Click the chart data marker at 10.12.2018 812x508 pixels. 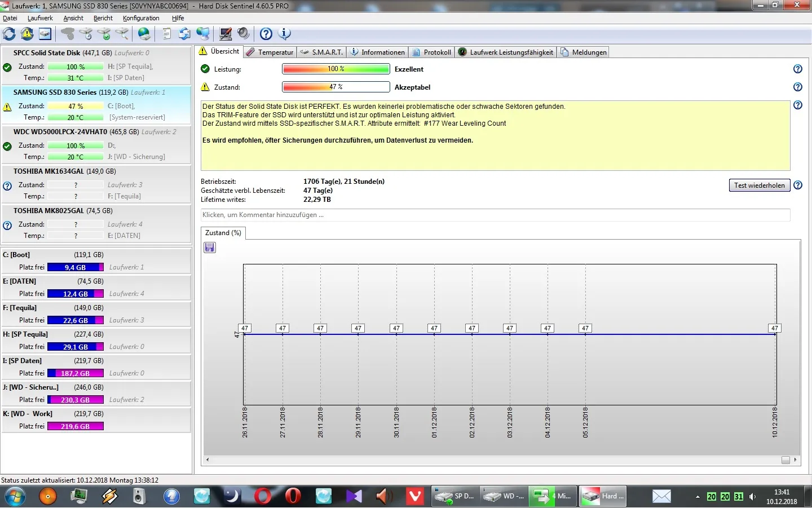(775, 328)
